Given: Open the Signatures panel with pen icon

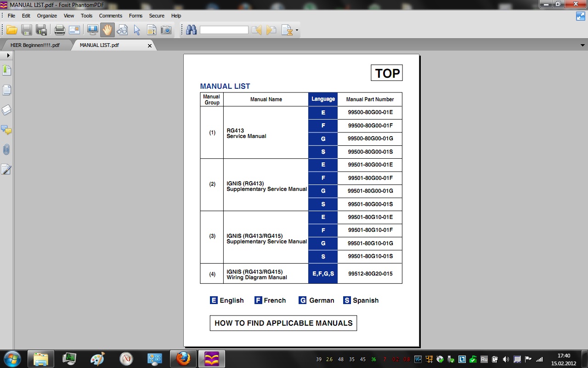Looking at the screenshot, I should (6, 170).
